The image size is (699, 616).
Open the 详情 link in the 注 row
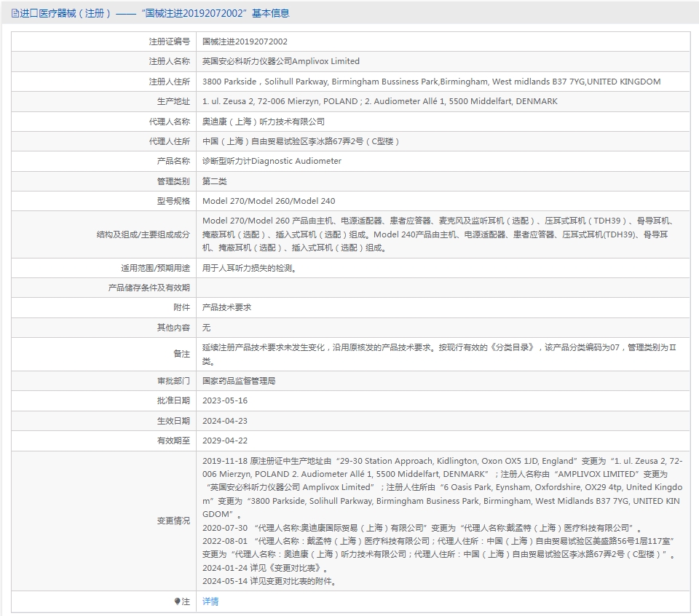tap(210, 601)
